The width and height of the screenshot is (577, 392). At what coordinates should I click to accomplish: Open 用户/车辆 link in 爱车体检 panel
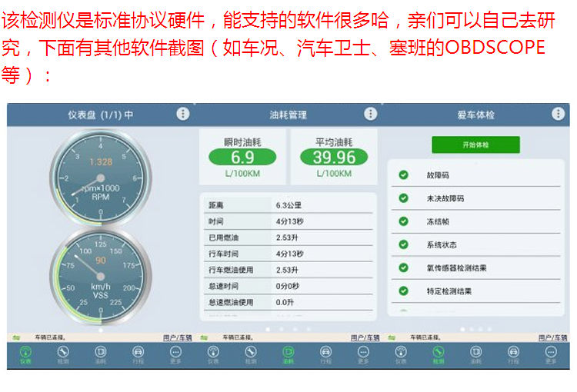coord(552,337)
